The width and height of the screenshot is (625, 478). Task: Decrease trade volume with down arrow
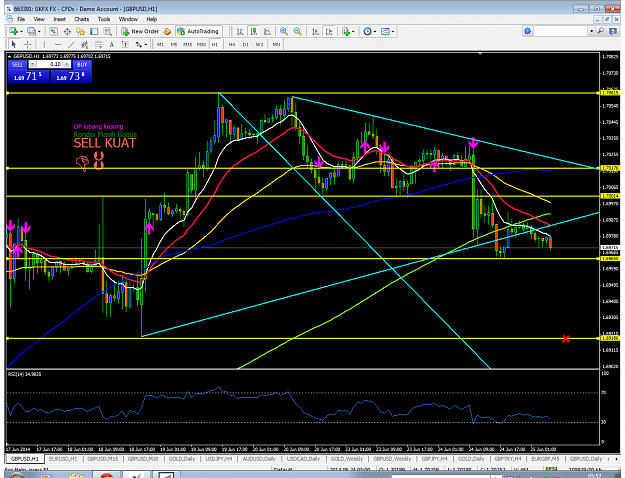[33, 64]
